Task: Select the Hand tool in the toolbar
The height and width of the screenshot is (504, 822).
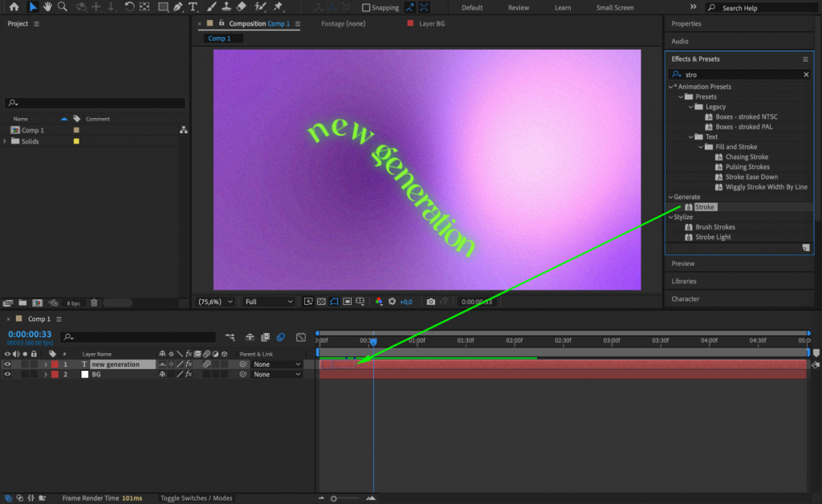Action: (x=47, y=7)
